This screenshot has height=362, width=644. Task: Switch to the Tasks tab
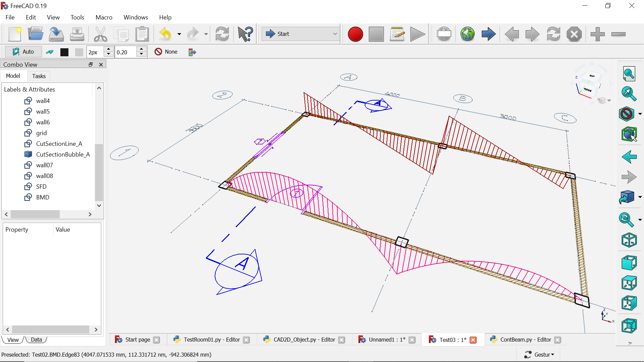(x=39, y=76)
